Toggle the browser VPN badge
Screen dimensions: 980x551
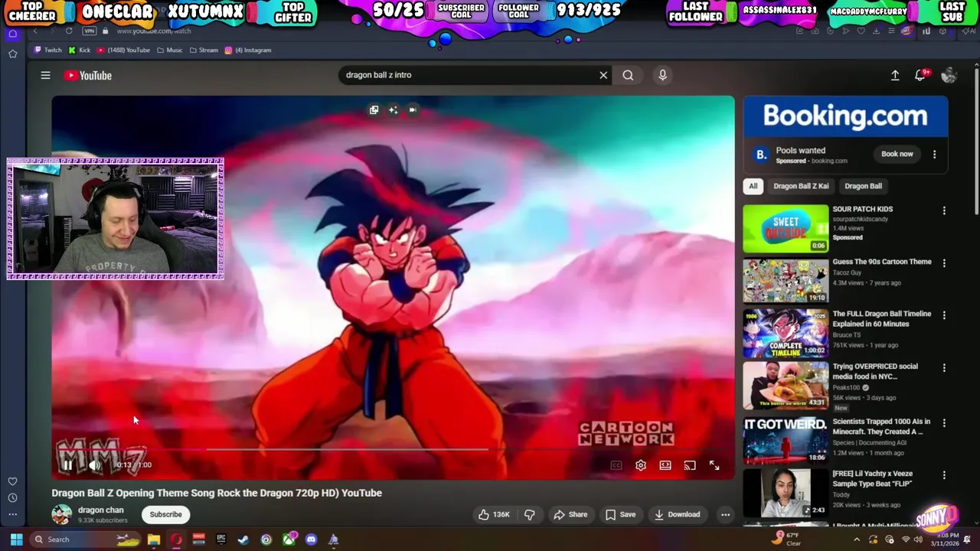[90, 31]
